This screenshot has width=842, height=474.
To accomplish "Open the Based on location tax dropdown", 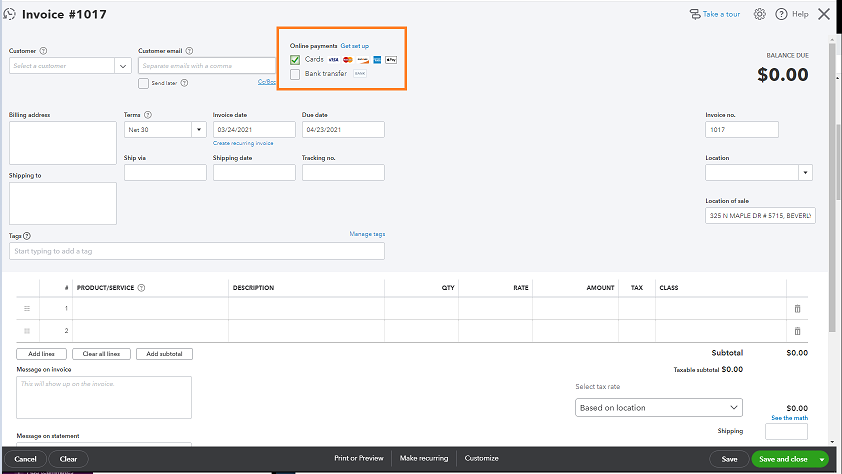I will point(659,407).
